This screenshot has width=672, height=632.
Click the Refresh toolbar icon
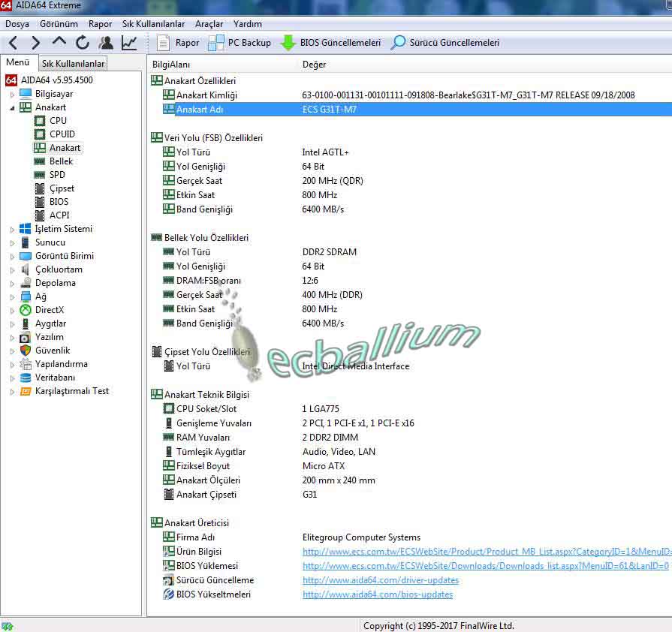(x=83, y=43)
